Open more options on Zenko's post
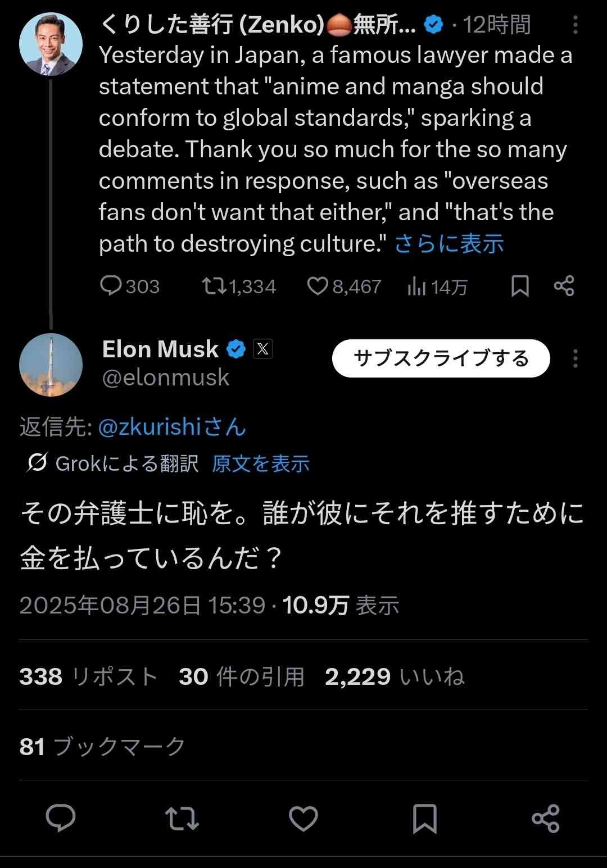The width and height of the screenshot is (607, 868). point(575,25)
